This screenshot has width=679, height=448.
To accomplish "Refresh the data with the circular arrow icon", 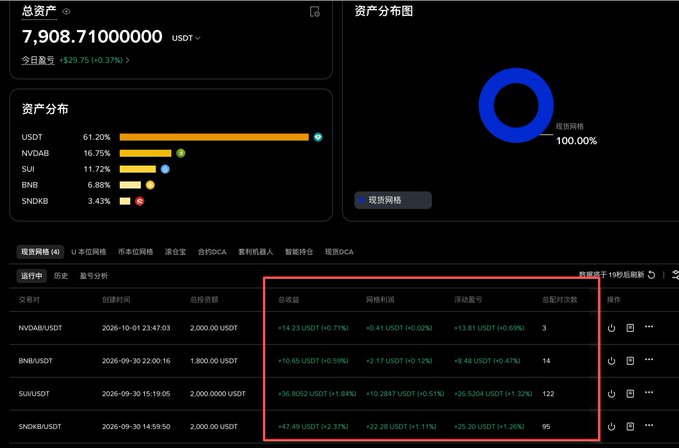I will tap(651, 275).
